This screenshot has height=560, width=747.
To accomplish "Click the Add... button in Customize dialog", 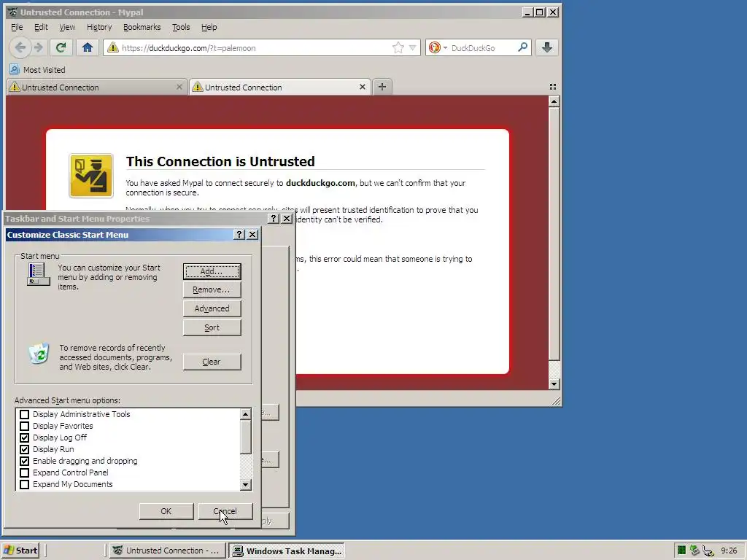I will click(212, 271).
